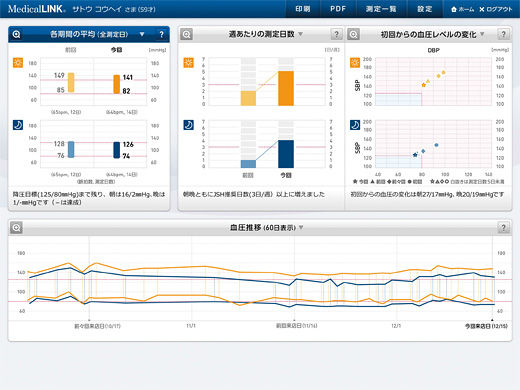Expand the 血圧推移 (60日表示) dropdown arrow
This screenshot has height=390, width=520.
click(x=301, y=227)
